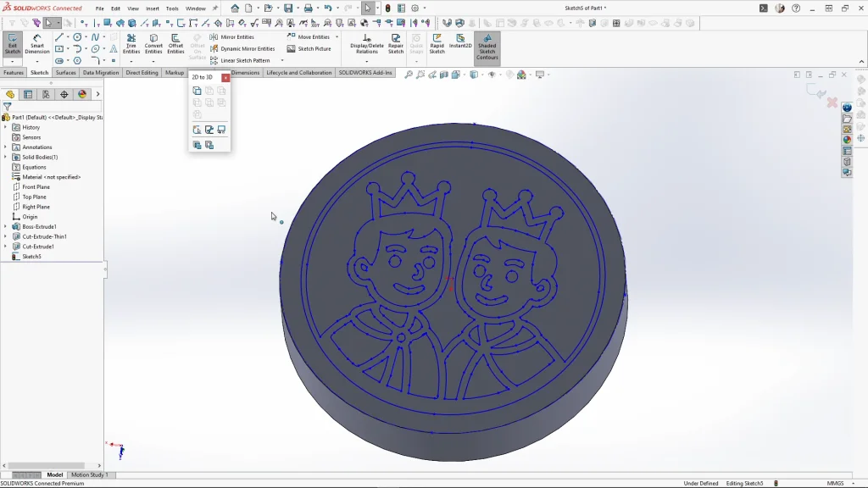
Task: Open the Display/Delete Relations dropdown arrow
Action: (367, 61)
